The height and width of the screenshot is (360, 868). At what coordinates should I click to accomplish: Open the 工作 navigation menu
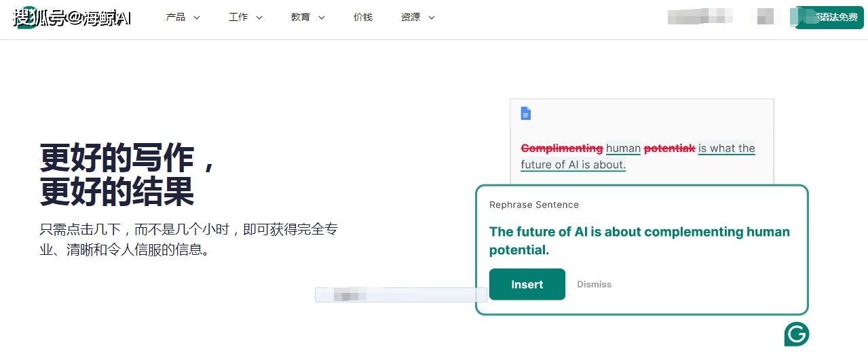coord(245,18)
